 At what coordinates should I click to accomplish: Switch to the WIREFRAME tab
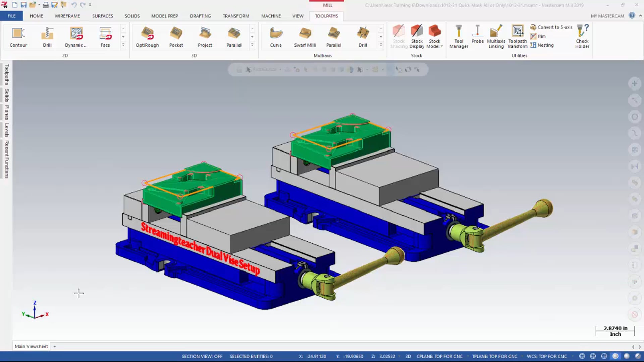tap(67, 16)
